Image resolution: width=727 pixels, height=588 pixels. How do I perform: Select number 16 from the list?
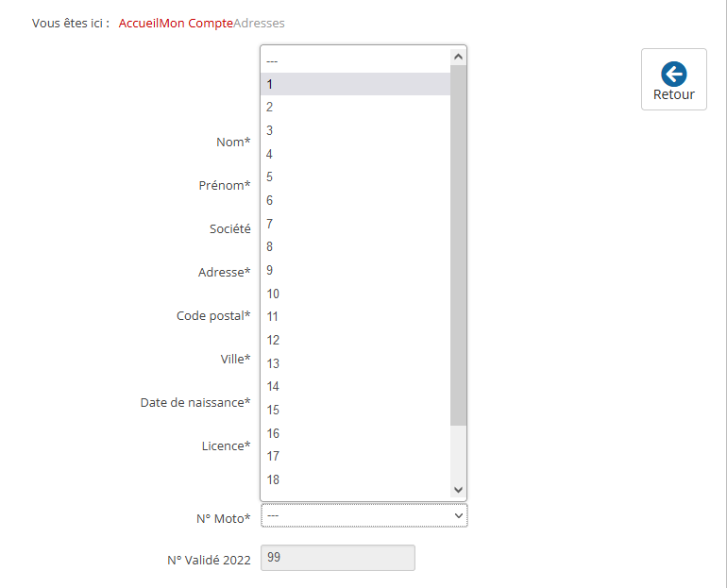pyautogui.click(x=355, y=433)
